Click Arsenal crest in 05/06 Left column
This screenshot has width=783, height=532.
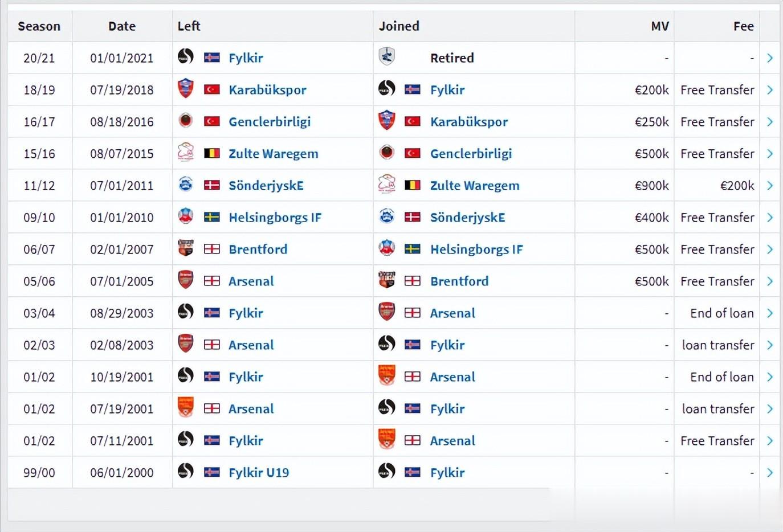pos(186,280)
